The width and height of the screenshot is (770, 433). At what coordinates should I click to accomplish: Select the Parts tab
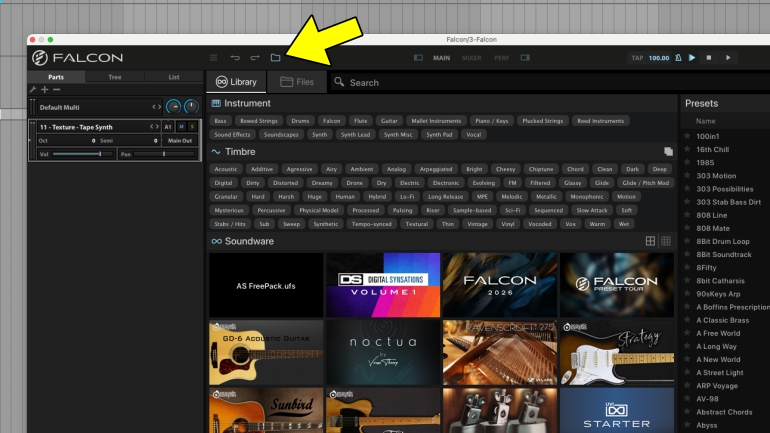pyautogui.click(x=56, y=77)
